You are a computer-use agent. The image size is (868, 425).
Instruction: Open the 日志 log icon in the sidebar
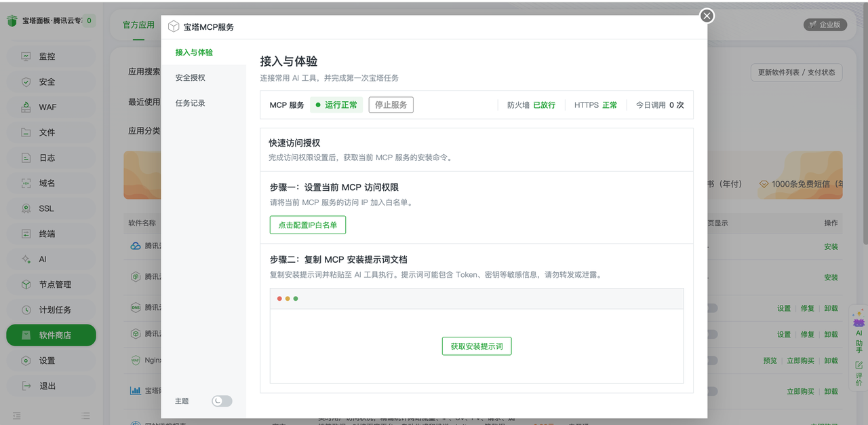coord(26,158)
